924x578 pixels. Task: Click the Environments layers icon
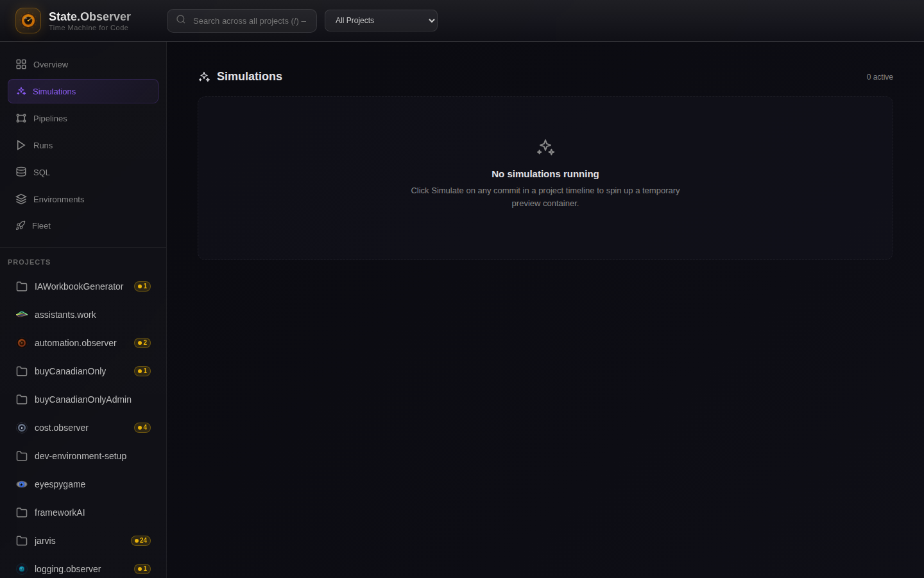point(21,199)
